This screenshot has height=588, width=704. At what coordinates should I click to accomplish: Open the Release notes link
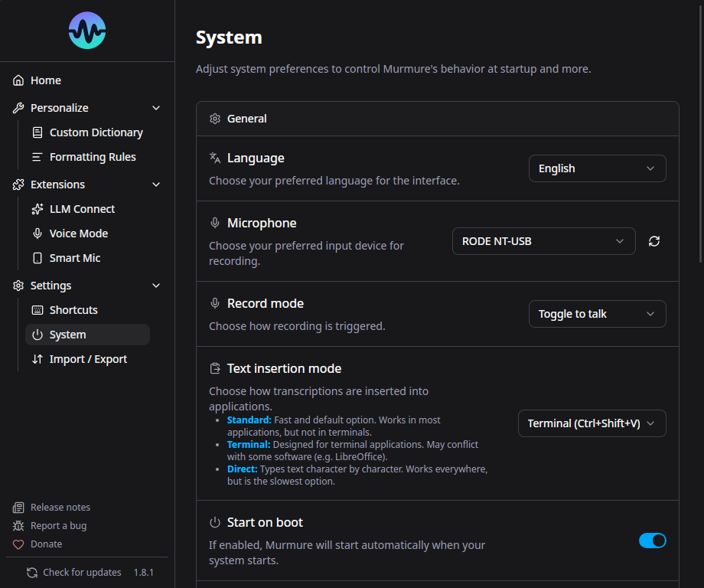(x=60, y=507)
